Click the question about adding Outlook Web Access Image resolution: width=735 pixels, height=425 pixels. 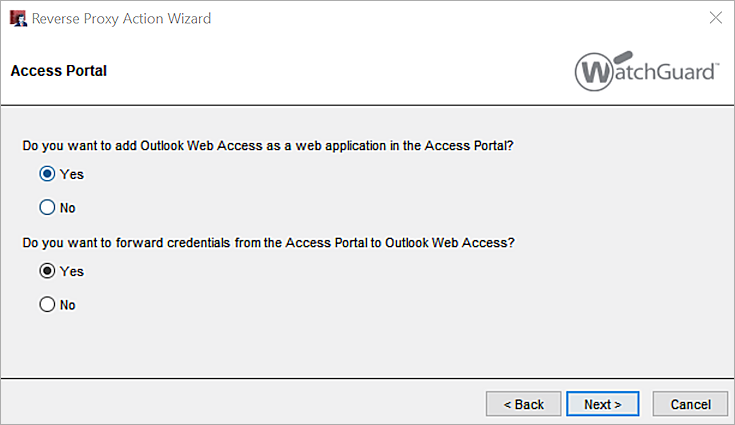click(268, 146)
